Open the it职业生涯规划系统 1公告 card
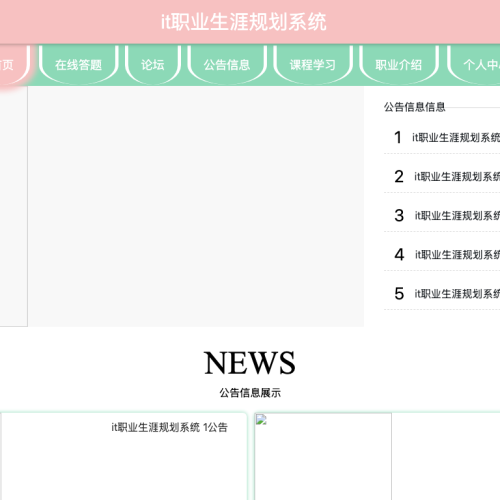Screen dimensions: 500x500 coord(123,456)
